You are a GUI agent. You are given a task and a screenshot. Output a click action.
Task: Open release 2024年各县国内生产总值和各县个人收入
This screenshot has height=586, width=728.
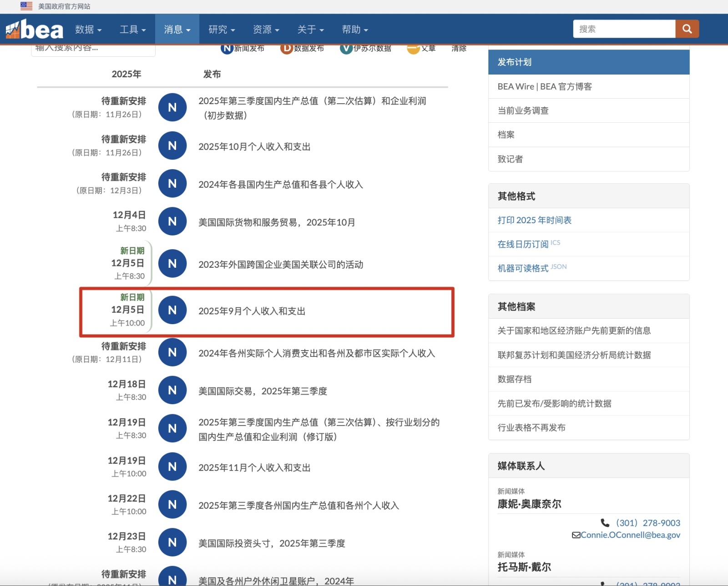(x=280, y=184)
